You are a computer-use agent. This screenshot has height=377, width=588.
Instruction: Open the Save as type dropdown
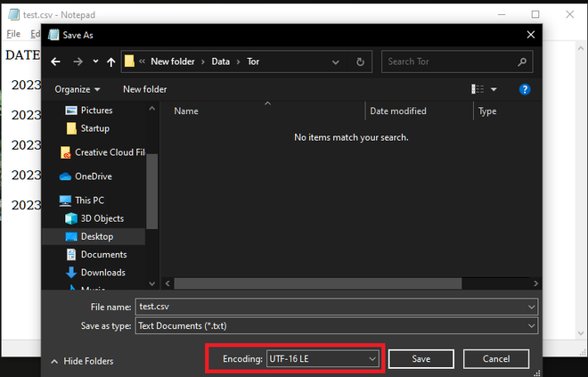[x=337, y=325]
